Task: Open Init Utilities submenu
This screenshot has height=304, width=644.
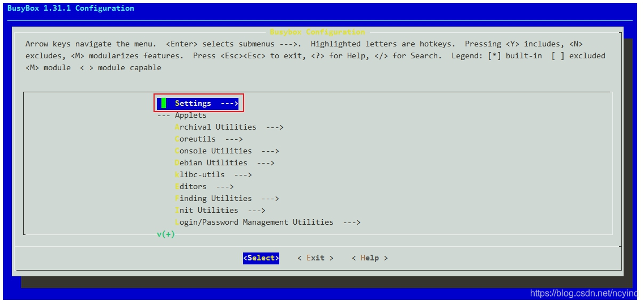Action: [220, 211]
